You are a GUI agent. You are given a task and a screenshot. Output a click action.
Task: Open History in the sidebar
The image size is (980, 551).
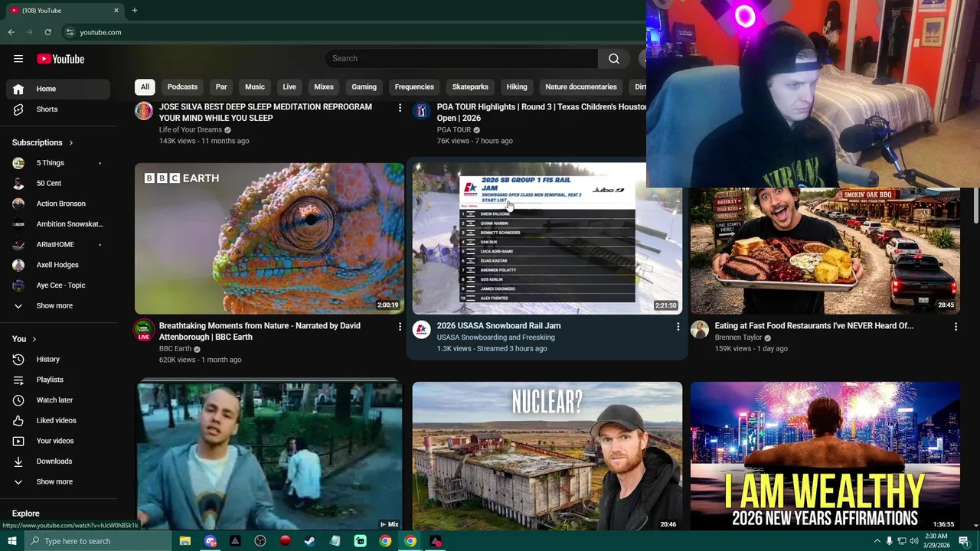tap(58, 359)
